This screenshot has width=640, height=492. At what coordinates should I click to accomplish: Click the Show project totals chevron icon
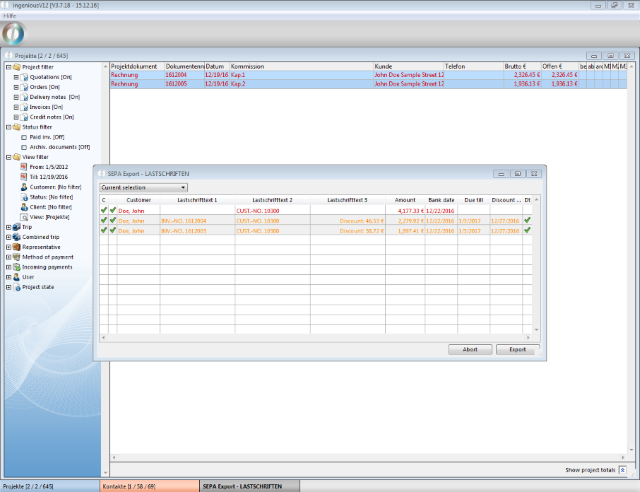point(622,470)
